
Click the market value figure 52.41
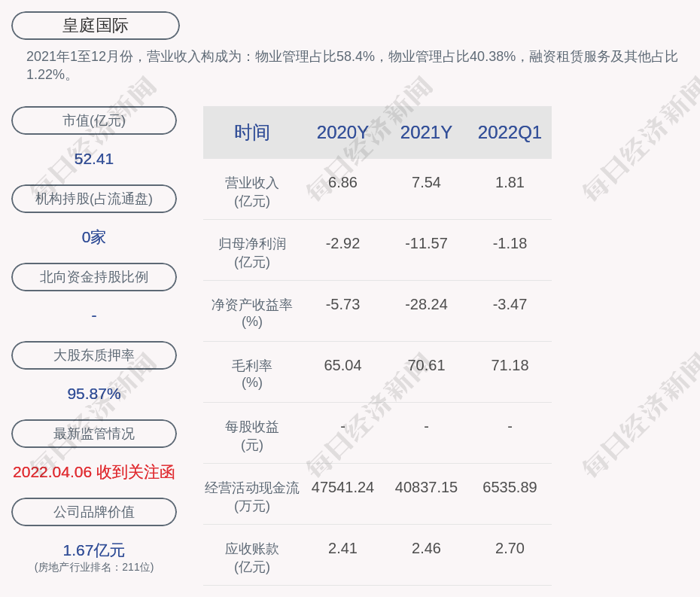(x=94, y=159)
